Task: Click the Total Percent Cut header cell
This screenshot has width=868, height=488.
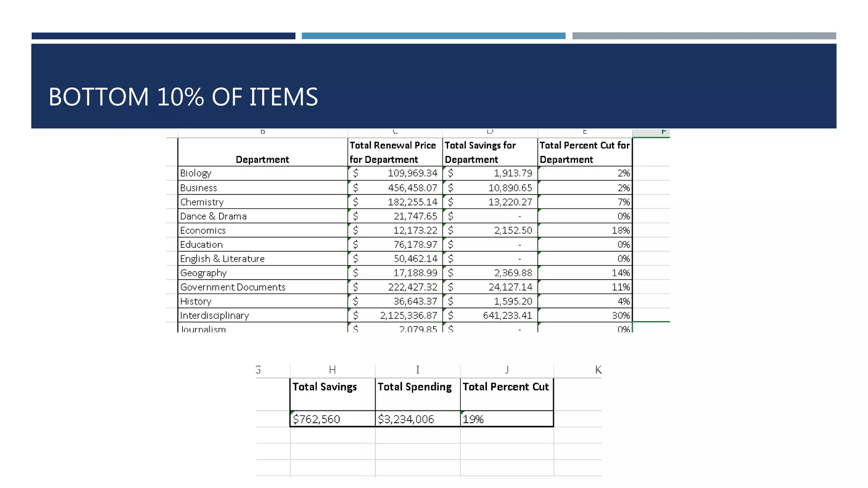Action: click(507, 394)
